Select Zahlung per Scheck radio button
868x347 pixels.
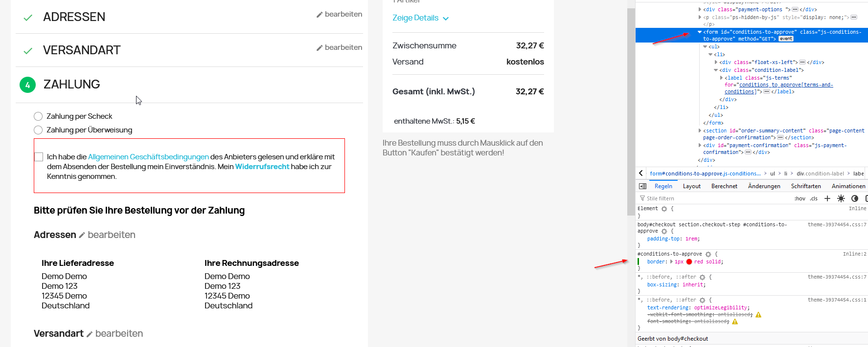click(38, 116)
